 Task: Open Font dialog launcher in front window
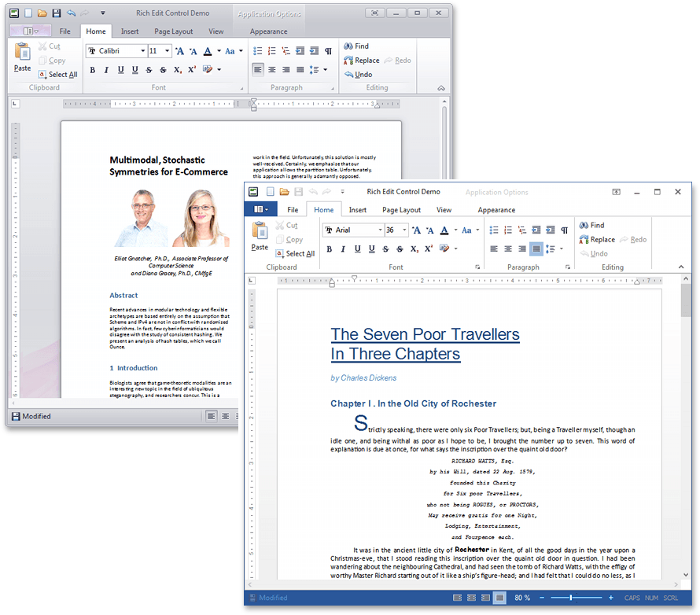tap(477, 267)
